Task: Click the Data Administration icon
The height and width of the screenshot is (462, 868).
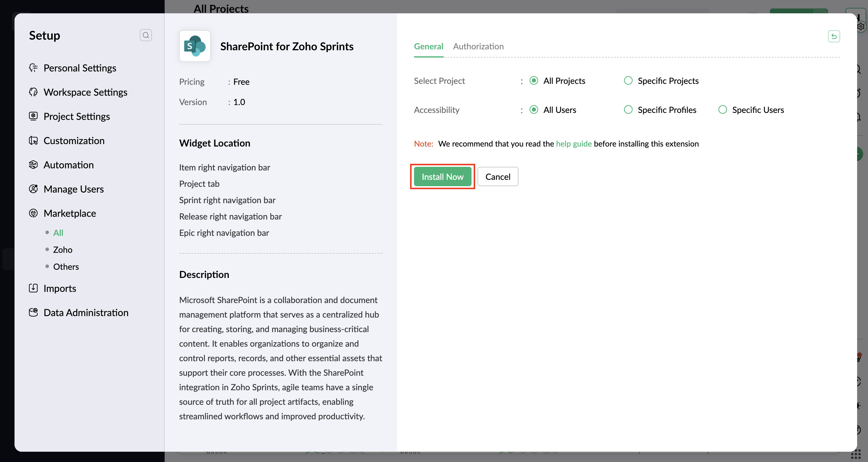Action: coord(33,312)
